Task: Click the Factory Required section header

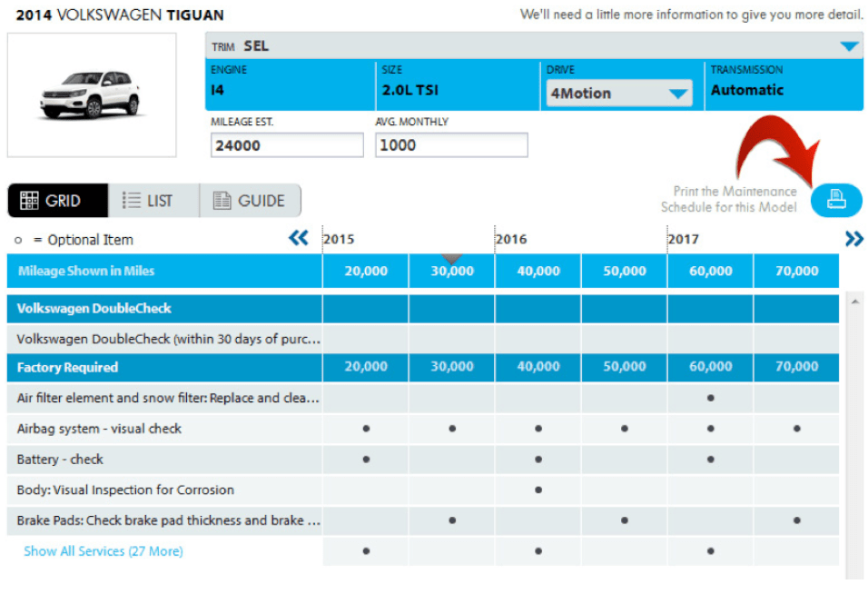Action: pyautogui.click(x=164, y=367)
